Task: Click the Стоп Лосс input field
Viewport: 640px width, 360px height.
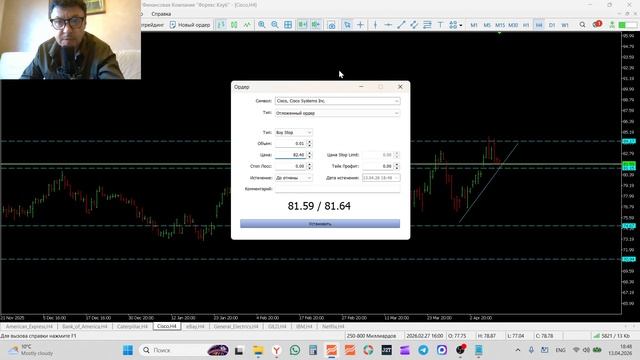Action: point(290,167)
